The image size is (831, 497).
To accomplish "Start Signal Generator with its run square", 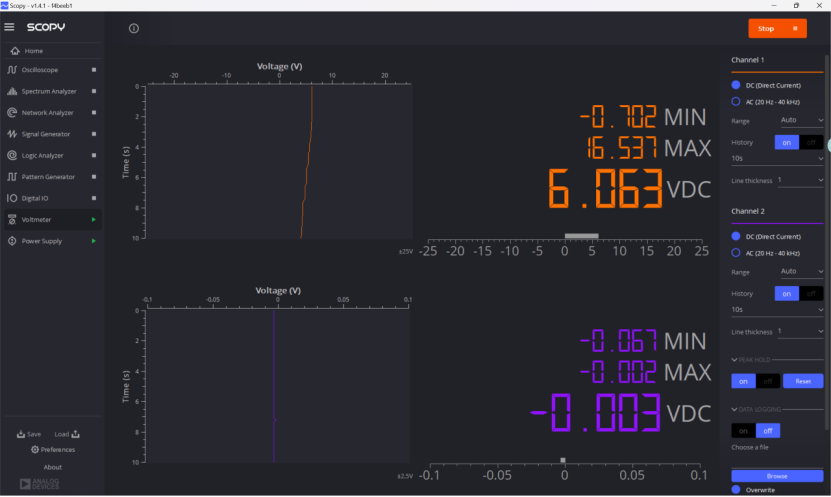I will (94, 134).
